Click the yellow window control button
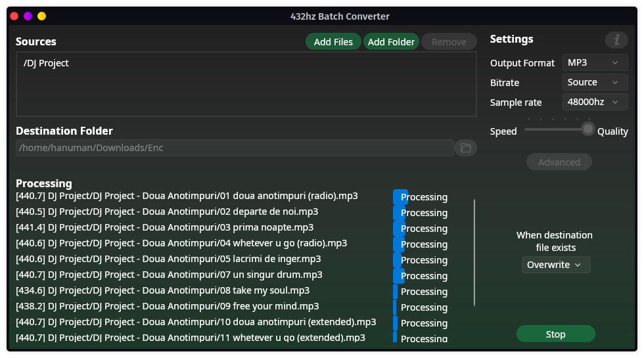The width and height of the screenshot is (644, 358). click(42, 16)
